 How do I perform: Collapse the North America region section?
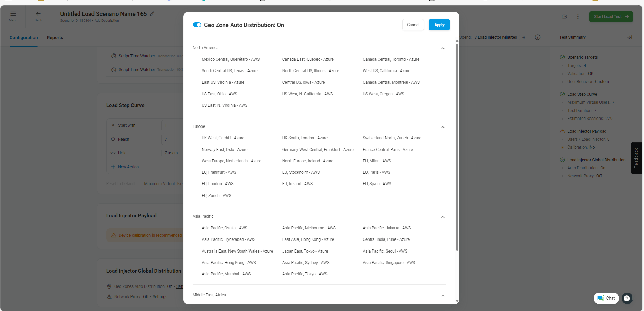[443, 48]
